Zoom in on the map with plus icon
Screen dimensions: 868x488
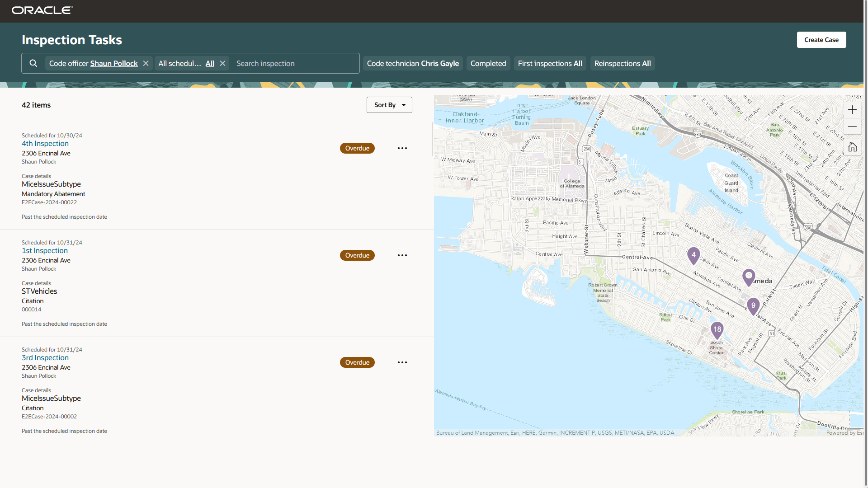click(x=853, y=109)
